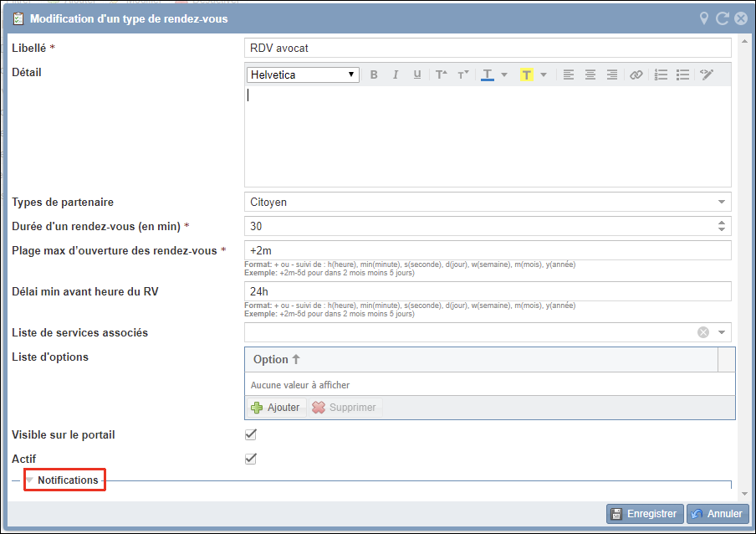Toggle bold formatting in the Détail editor
This screenshot has width=756, height=534.
pyautogui.click(x=374, y=74)
